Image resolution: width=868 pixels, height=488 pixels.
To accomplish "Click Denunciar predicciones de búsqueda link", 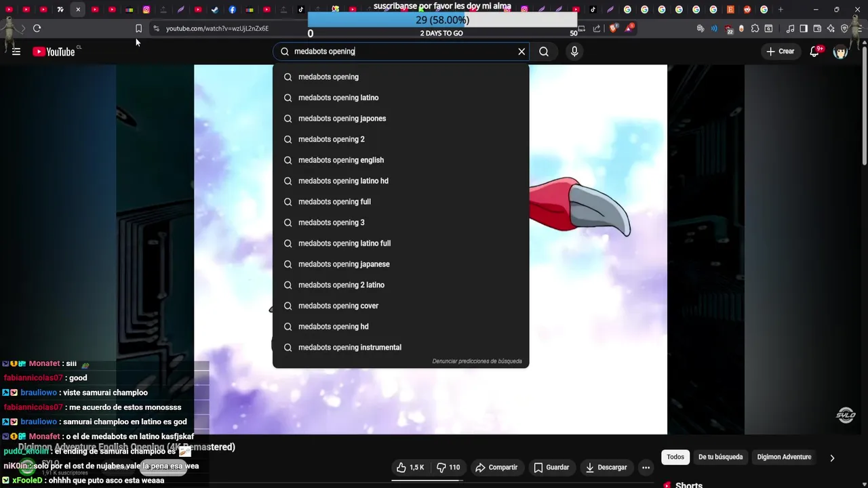I will coord(477,361).
